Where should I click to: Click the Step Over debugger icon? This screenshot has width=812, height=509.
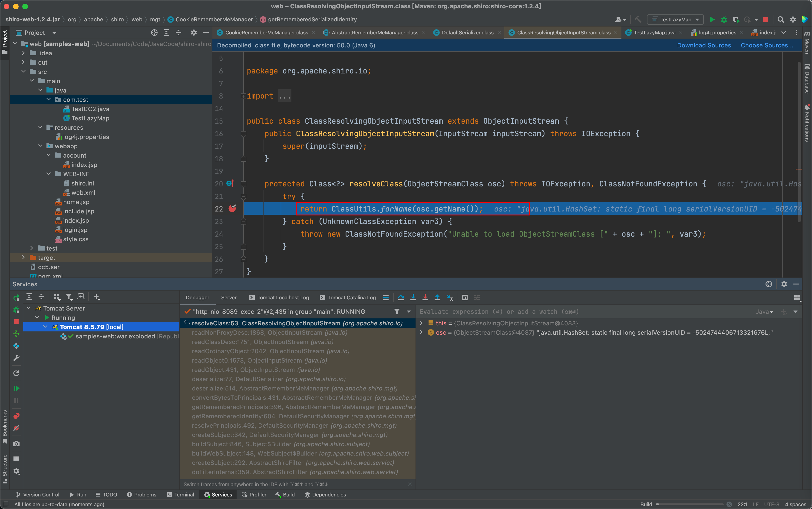[401, 297]
